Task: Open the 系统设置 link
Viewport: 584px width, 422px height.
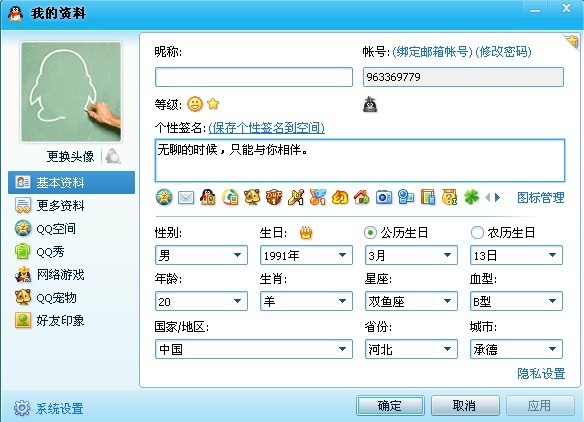Action: tap(60, 409)
